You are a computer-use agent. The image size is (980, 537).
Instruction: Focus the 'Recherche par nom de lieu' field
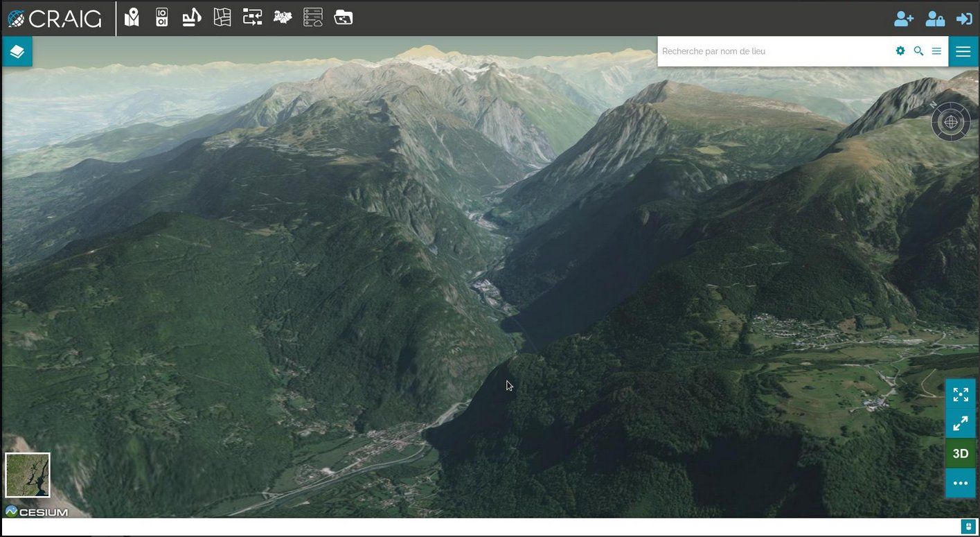[x=774, y=51]
